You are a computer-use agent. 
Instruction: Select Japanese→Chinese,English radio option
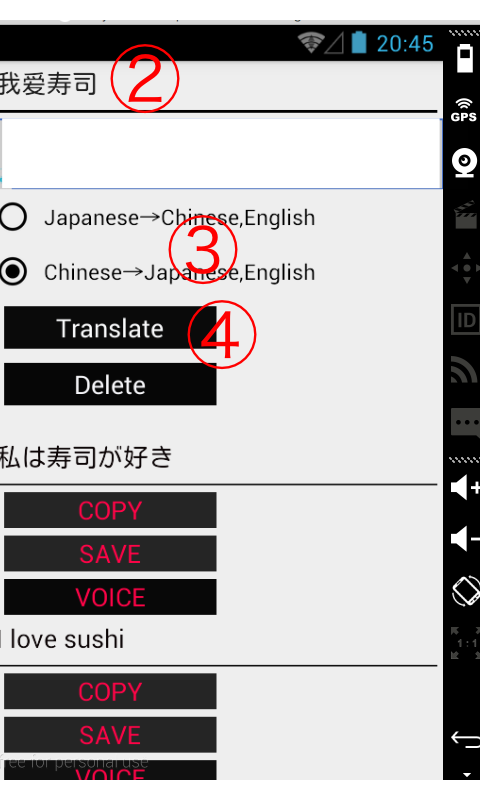(158, 218)
